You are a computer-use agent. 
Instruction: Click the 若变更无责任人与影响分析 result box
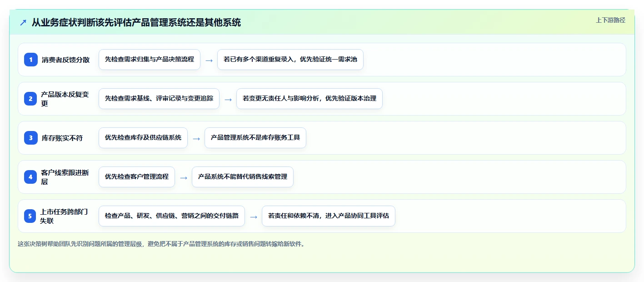(x=310, y=99)
